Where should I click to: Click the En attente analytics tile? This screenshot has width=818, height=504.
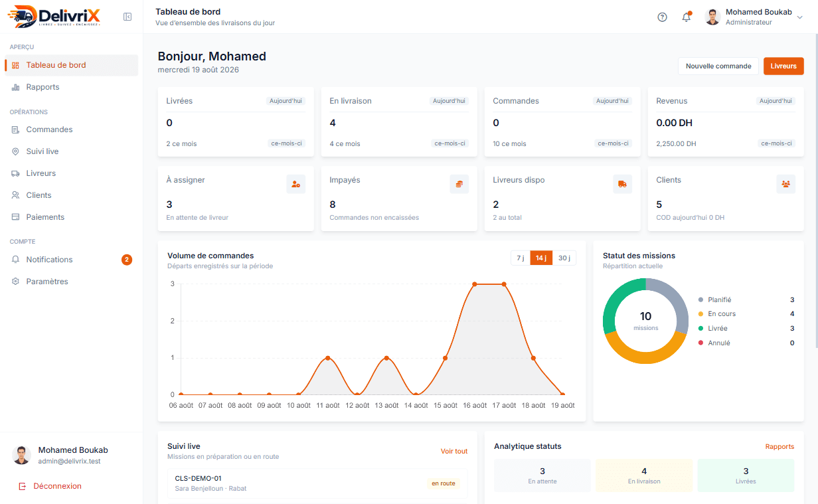pos(542,475)
